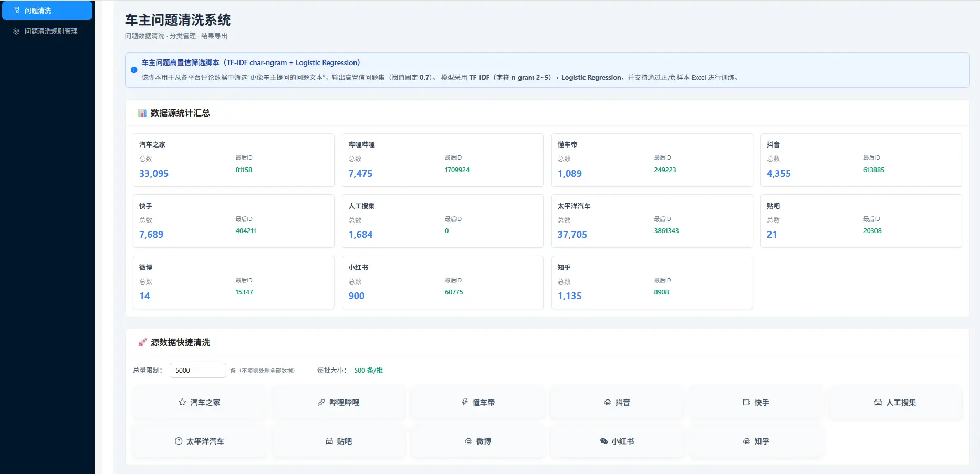
Task: Click the link icon on 哔哩哔哩 button
Action: point(321,402)
